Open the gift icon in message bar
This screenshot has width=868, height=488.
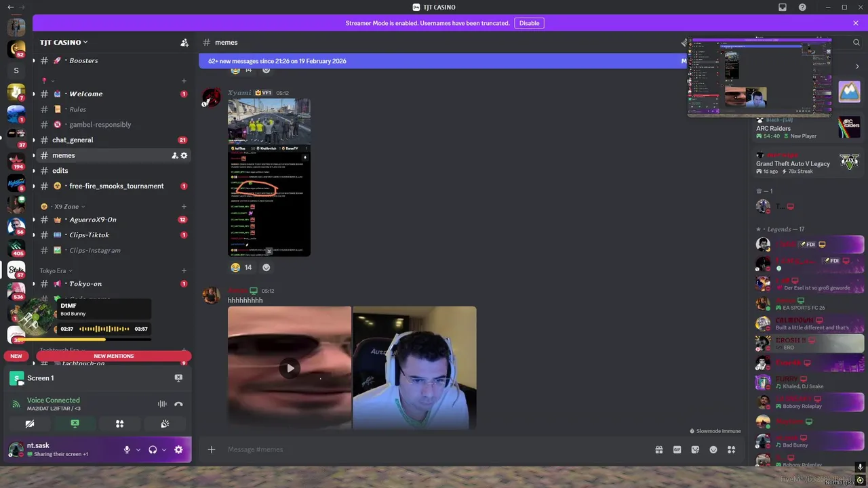click(x=658, y=449)
